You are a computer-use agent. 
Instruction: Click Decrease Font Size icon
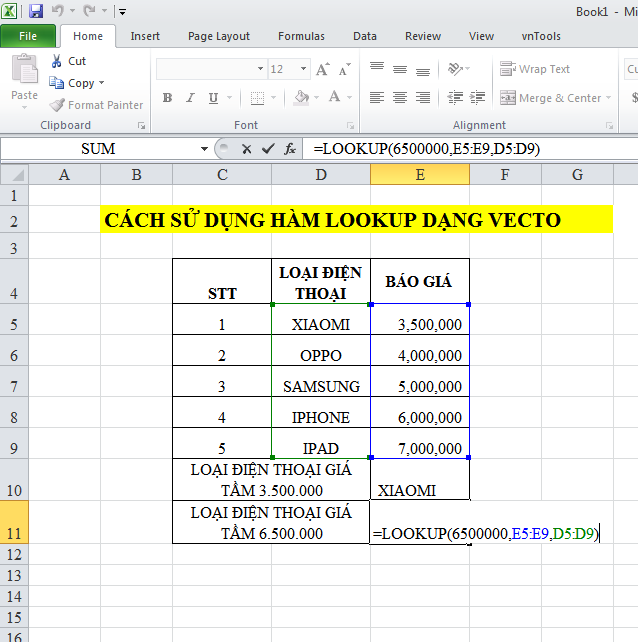345,69
